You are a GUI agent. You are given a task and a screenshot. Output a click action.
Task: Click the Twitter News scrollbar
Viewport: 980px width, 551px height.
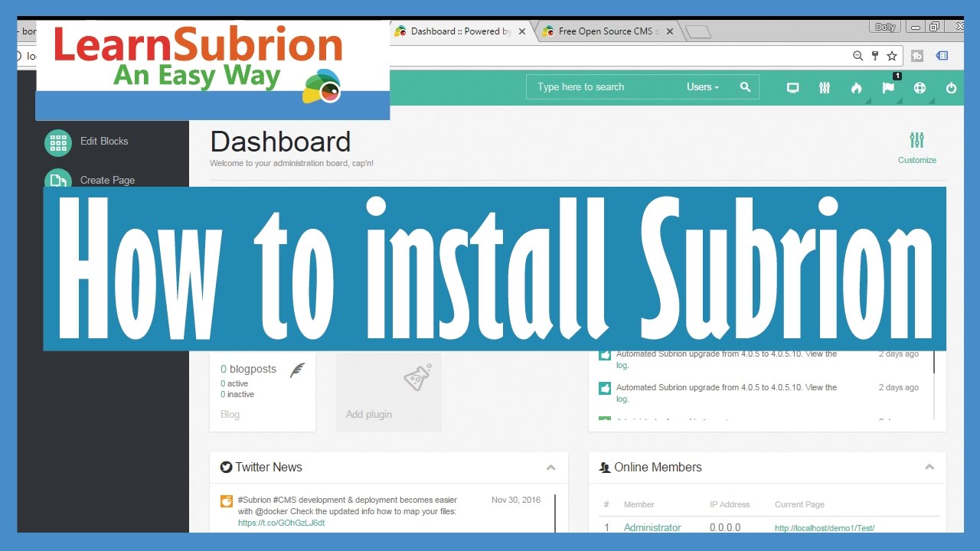[555, 513]
